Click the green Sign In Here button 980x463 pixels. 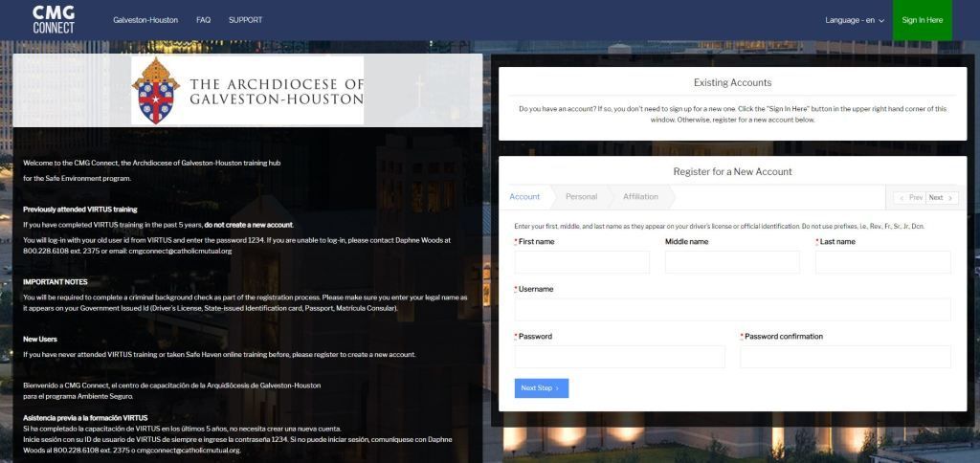[922, 20]
